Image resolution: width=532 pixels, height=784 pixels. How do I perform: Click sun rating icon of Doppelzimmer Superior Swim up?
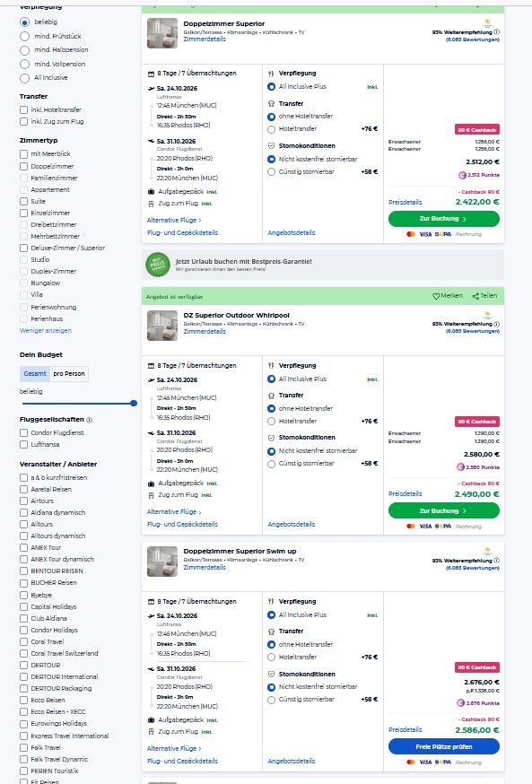tap(487, 551)
